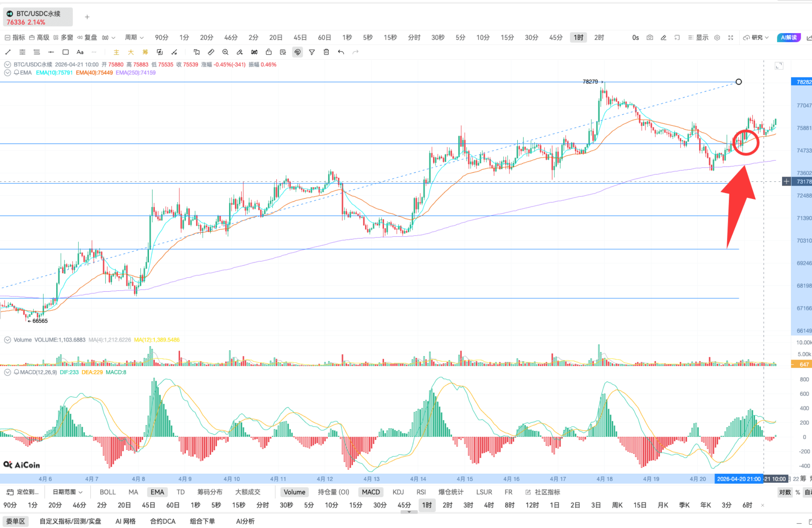This screenshot has width=812, height=528.
Task: Switch to the AI分析 tab
Action: pyautogui.click(x=245, y=521)
